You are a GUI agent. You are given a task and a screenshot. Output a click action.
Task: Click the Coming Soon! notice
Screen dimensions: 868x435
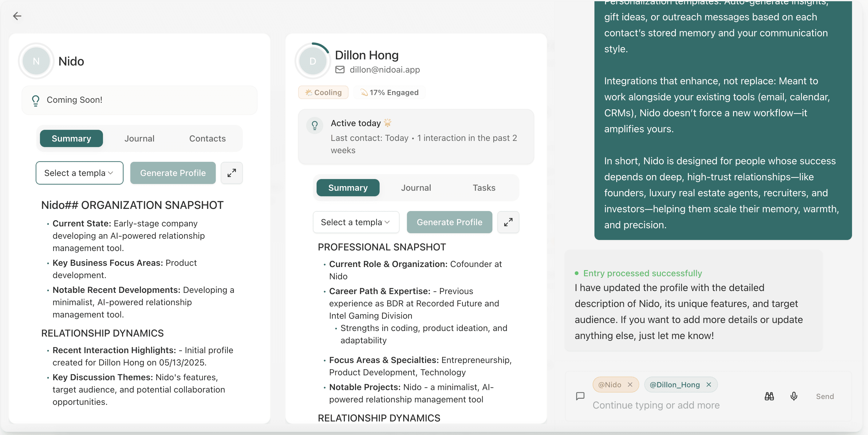(x=140, y=100)
